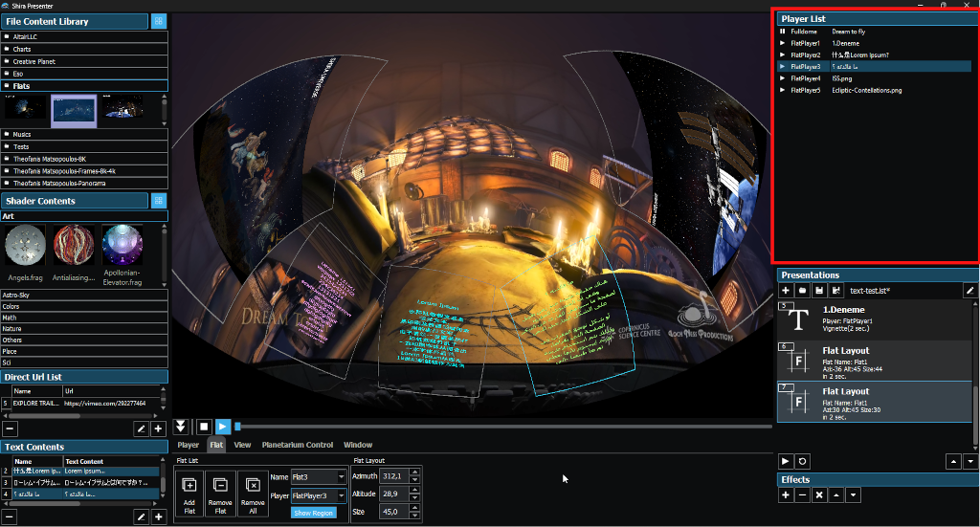Toggle play for FlatPlayer1 row

tap(783, 43)
